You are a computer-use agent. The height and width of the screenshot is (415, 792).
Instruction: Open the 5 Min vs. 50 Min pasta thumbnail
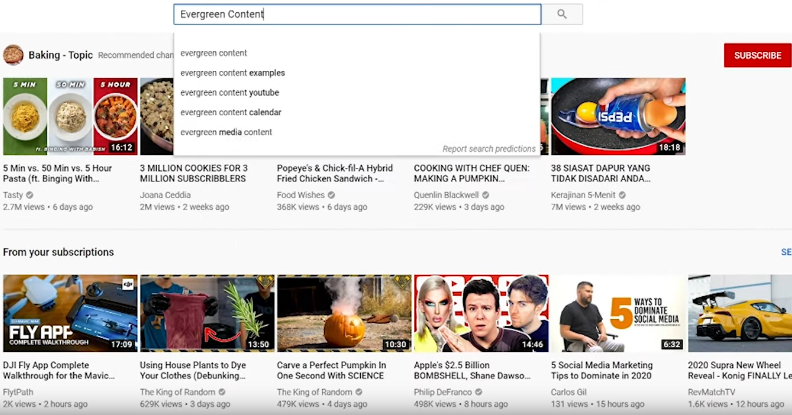[x=70, y=116]
